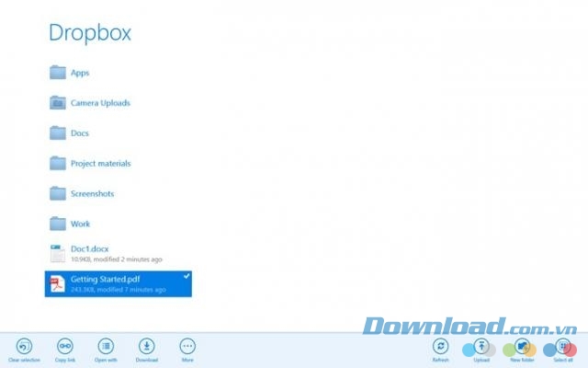Image resolution: width=588 pixels, height=368 pixels.
Task: Open the Screenshots folder name
Action: coord(92,194)
